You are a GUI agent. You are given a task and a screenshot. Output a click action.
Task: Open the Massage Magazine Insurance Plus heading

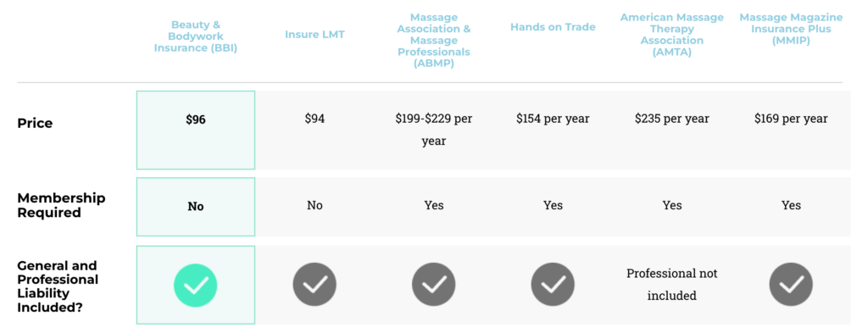pos(791,29)
